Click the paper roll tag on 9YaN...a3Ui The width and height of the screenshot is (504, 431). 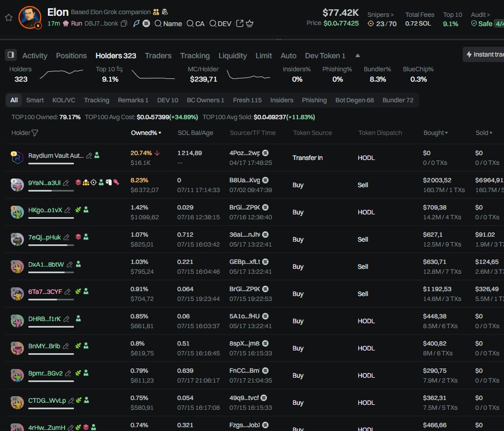(109, 182)
